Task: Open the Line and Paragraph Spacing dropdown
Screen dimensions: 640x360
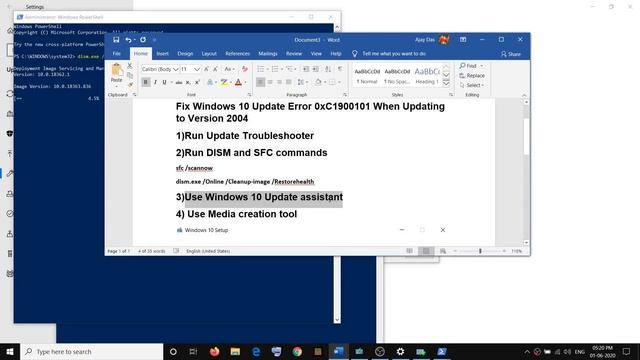Action: click(302, 82)
